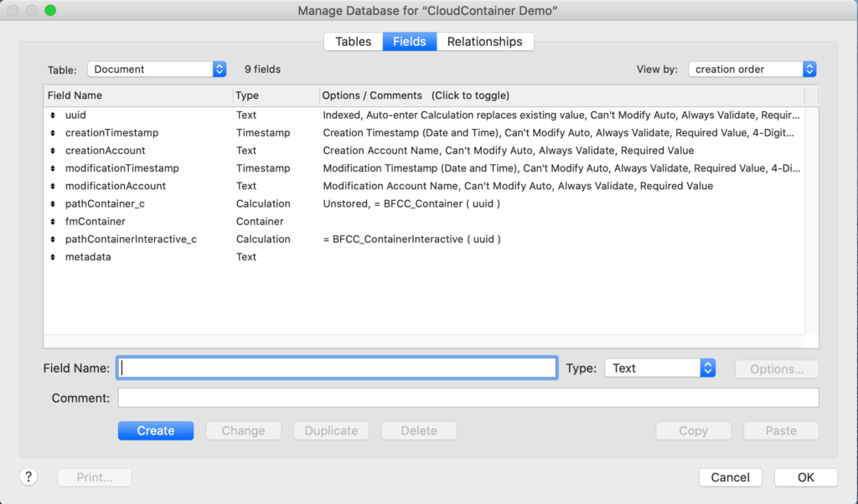
Task: Click into the Comment input field
Action: 468,398
